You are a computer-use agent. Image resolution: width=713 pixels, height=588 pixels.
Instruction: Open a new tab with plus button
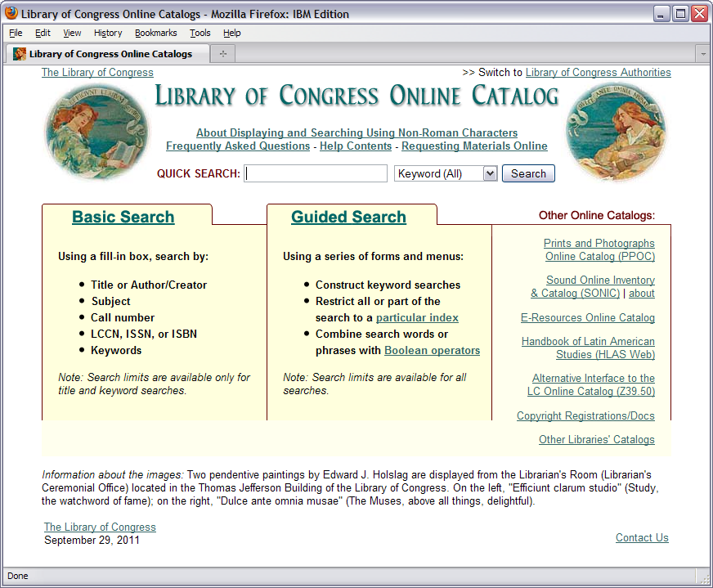[x=222, y=54]
